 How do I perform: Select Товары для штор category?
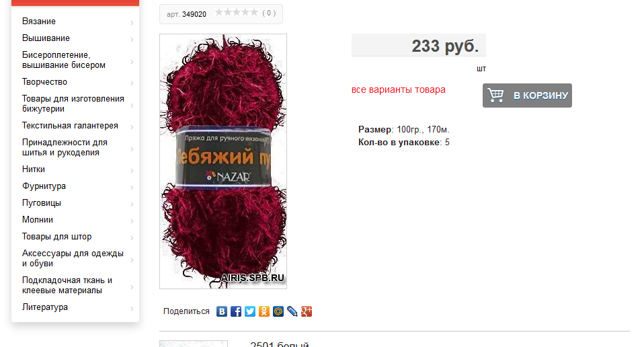pyautogui.click(x=56, y=237)
